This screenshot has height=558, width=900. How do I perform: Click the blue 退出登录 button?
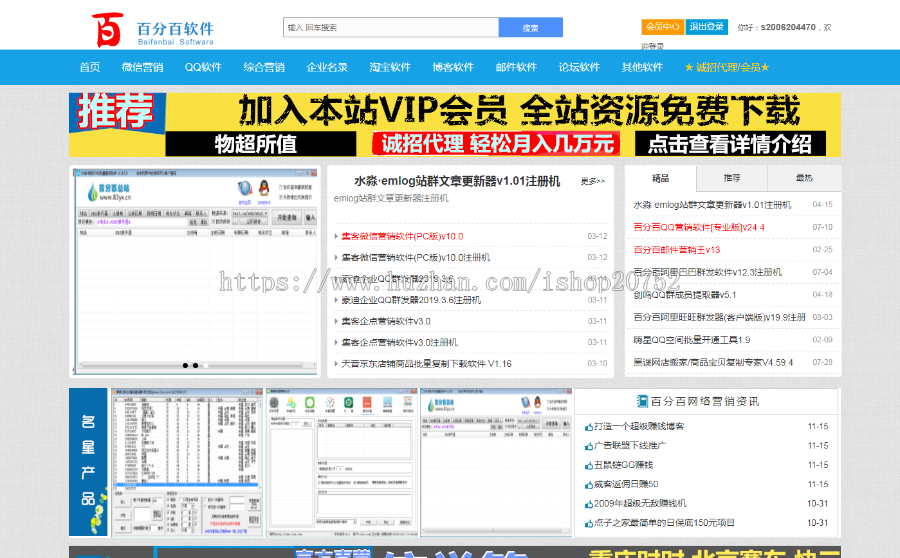tap(707, 26)
